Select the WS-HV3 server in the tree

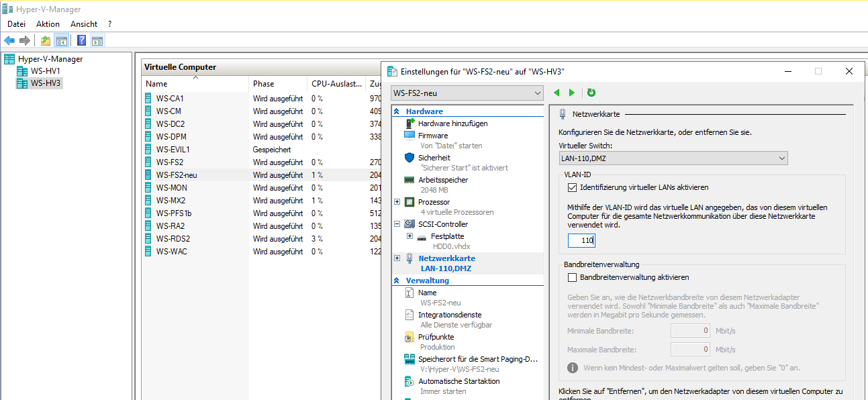[39, 83]
